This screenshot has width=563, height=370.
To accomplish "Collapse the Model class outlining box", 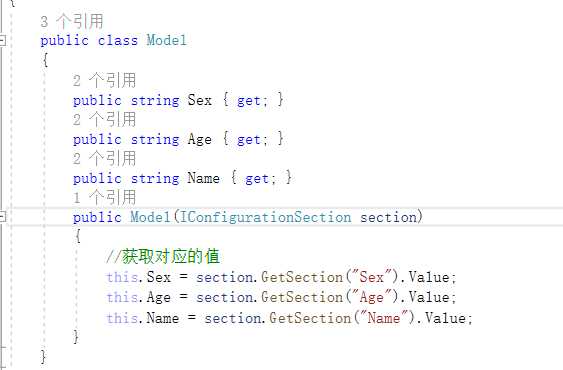I will (2, 40).
